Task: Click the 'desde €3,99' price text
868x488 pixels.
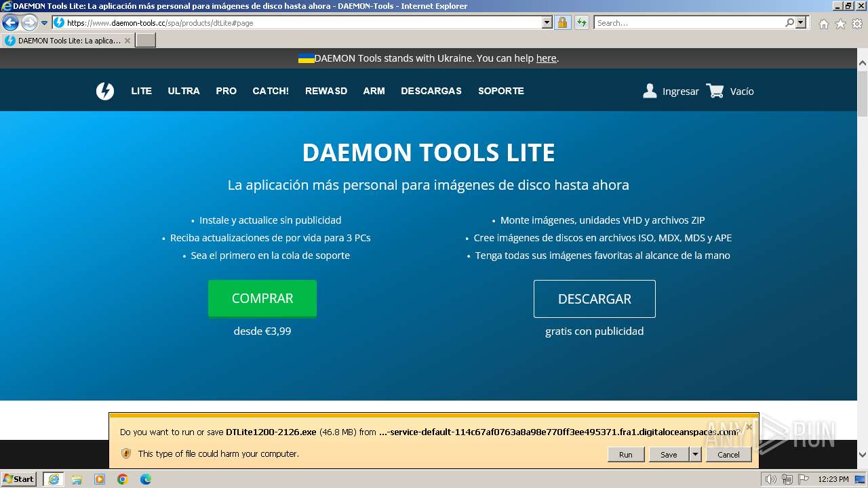Action: coord(262,331)
